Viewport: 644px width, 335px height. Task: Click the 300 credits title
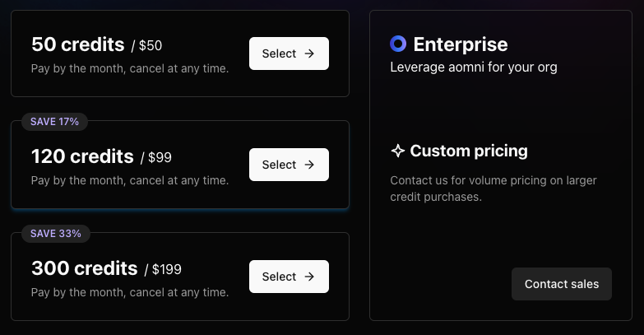point(84,268)
